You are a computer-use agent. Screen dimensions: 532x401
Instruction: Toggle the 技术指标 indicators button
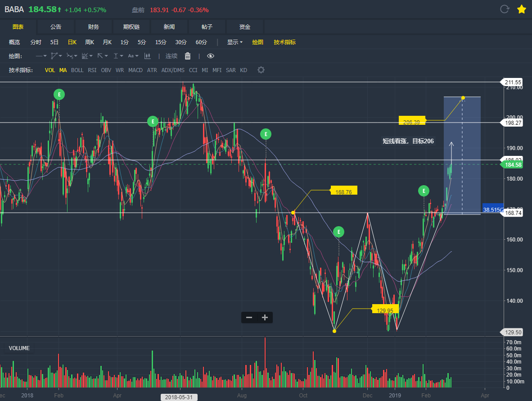coord(284,42)
